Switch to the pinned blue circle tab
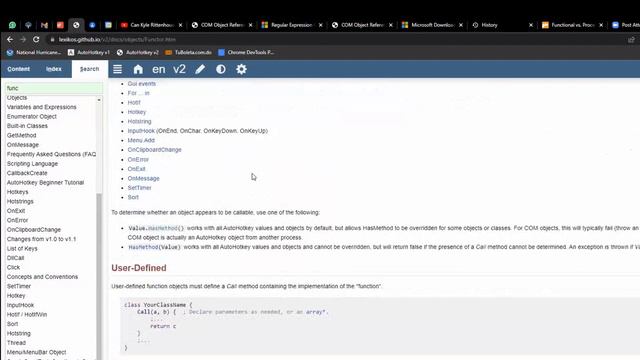640x360 pixels. (x=92, y=25)
